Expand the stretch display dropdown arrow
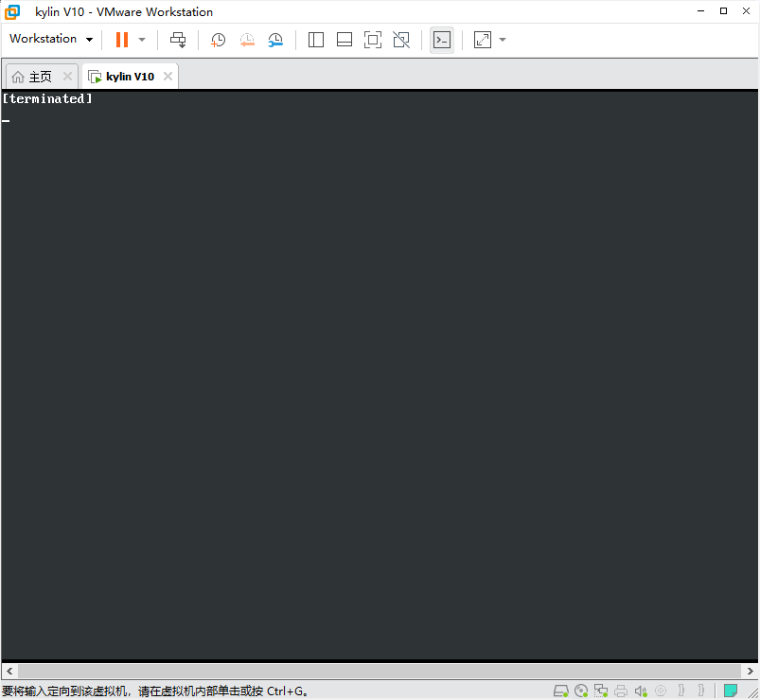Viewport: 760px width, 700px height. pos(503,40)
